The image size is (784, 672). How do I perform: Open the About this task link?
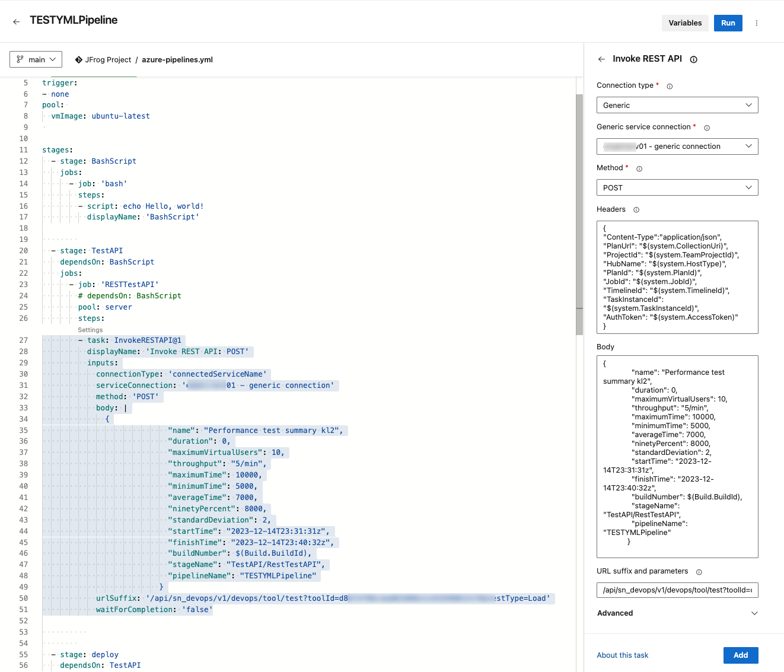pyautogui.click(x=623, y=655)
